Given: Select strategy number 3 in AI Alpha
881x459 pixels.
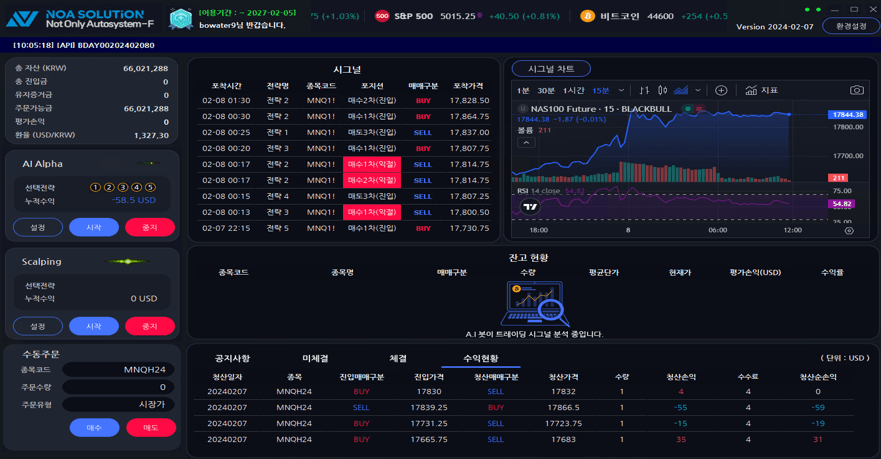Looking at the screenshot, I should pos(122,187).
